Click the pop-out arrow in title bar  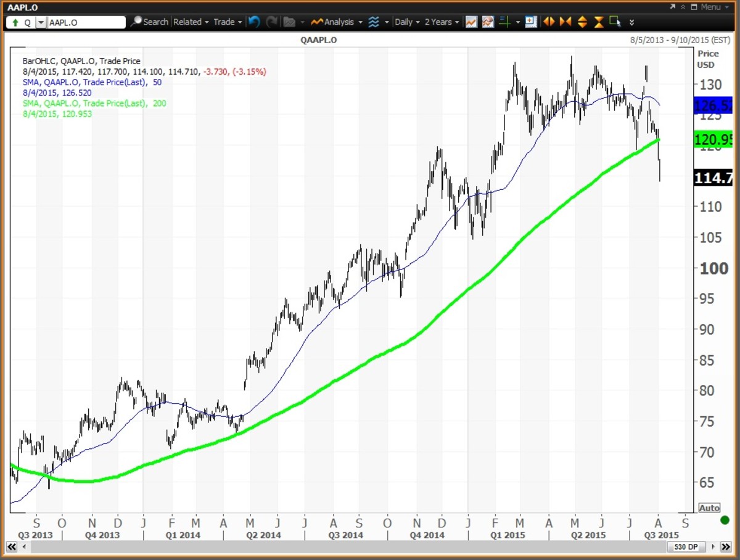(x=672, y=7)
